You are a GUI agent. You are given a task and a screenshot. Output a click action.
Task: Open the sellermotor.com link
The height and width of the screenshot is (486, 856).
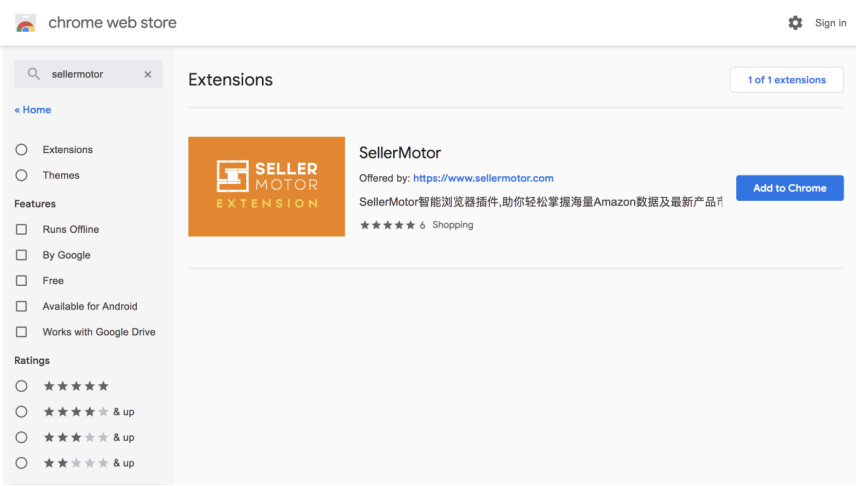pyautogui.click(x=483, y=178)
